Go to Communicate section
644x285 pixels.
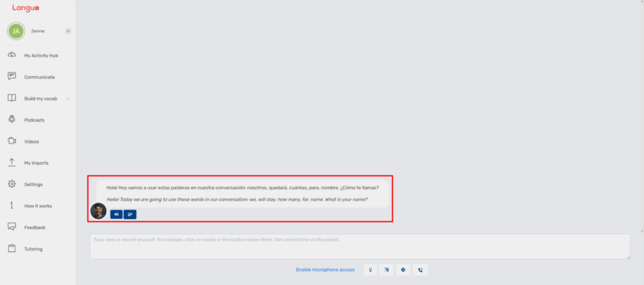(x=40, y=77)
